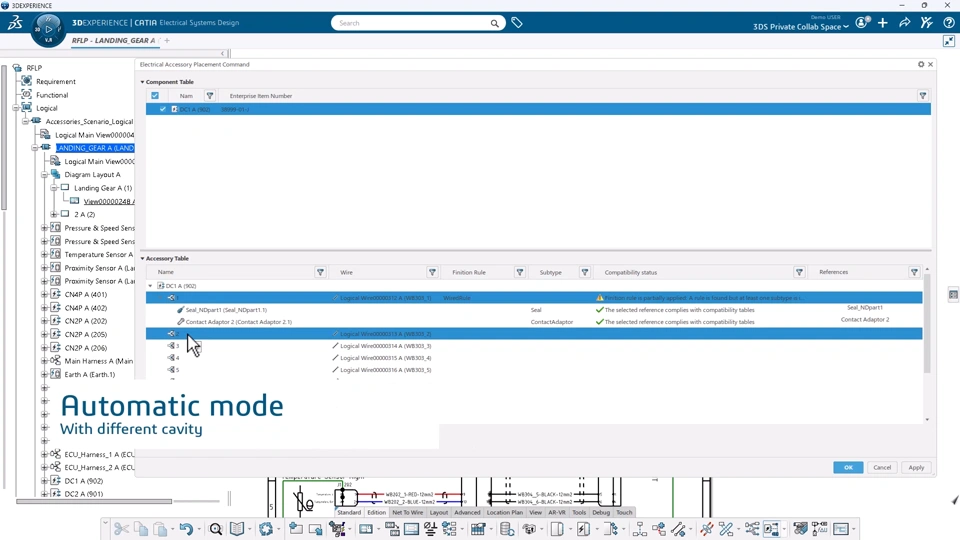
Task: Select Seal_NDpart1 row in Accessory Table
Action: [534, 310]
